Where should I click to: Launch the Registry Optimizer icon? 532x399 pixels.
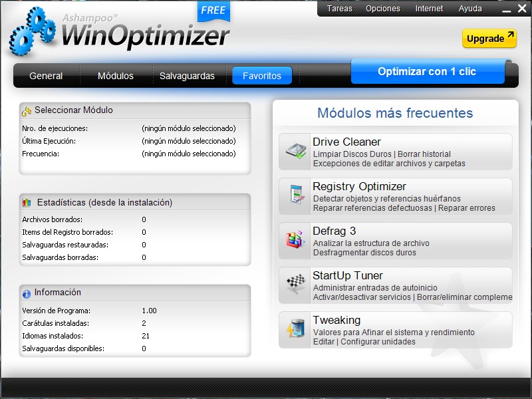pos(297,195)
